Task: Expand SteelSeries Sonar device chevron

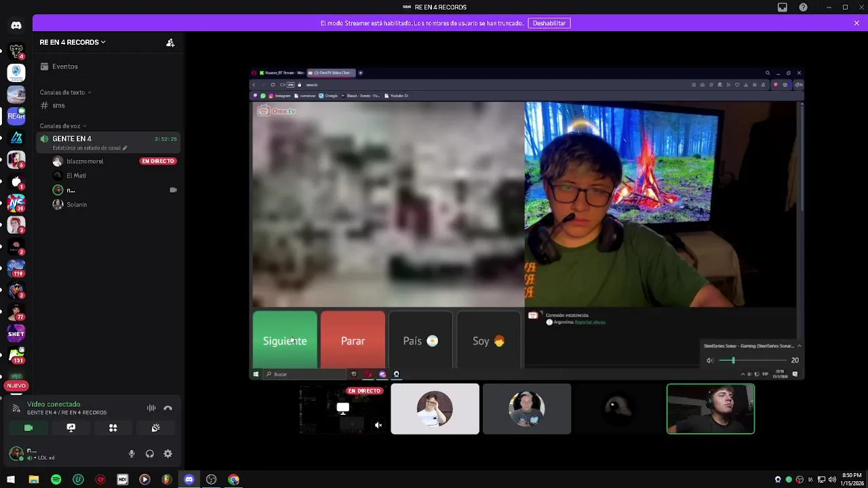Action: (x=799, y=346)
